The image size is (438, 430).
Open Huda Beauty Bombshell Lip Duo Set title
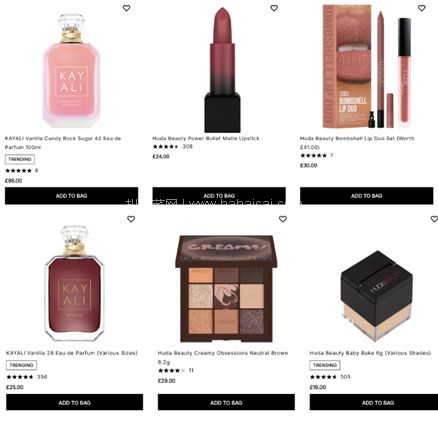(357, 143)
